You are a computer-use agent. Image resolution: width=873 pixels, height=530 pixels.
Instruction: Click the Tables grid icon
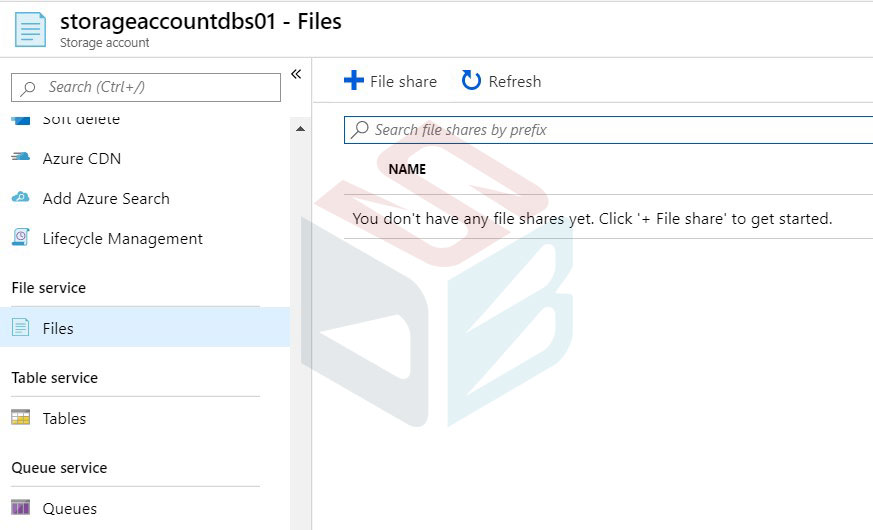coord(21,417)
